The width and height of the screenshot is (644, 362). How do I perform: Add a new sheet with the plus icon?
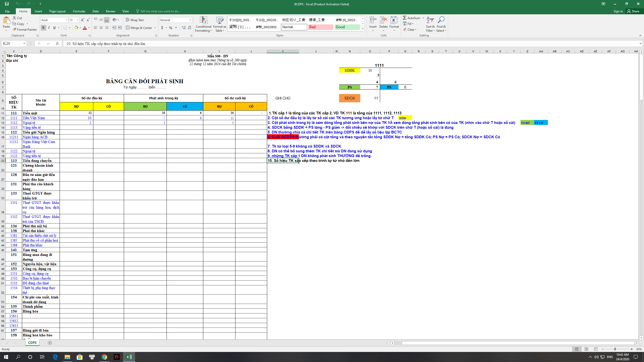50,343
